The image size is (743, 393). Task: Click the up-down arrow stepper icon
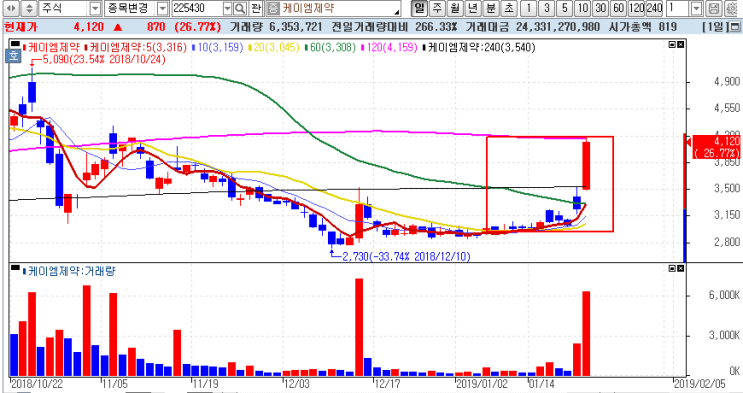pyautogui.click(x=29, y=8)
